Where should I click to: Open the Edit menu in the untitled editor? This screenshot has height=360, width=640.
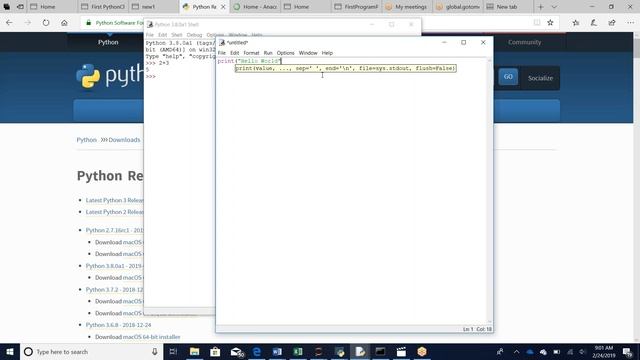tap(235, 53)
